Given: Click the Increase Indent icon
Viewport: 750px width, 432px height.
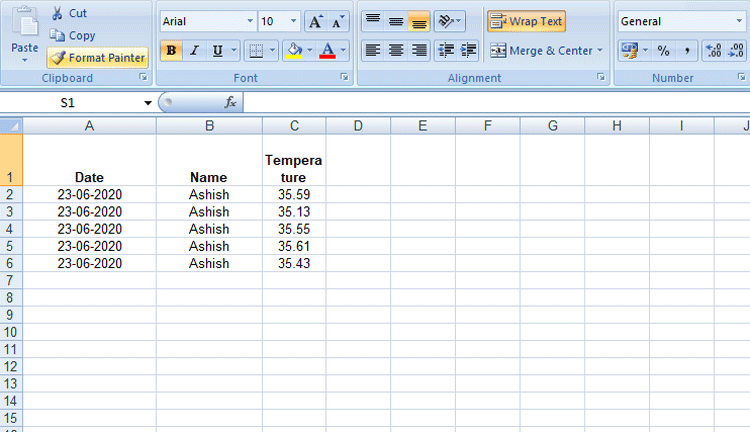Looking at the screenshot, I should [x=469, y=50].
